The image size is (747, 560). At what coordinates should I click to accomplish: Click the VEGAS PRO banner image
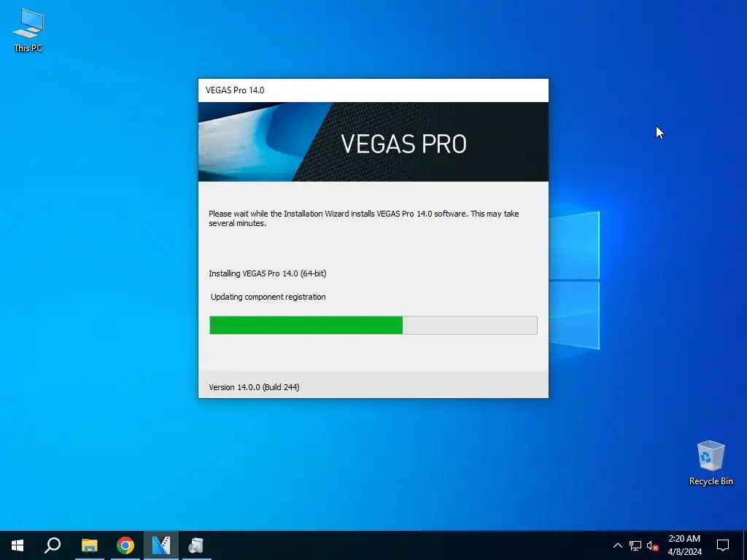click(373, 142)
